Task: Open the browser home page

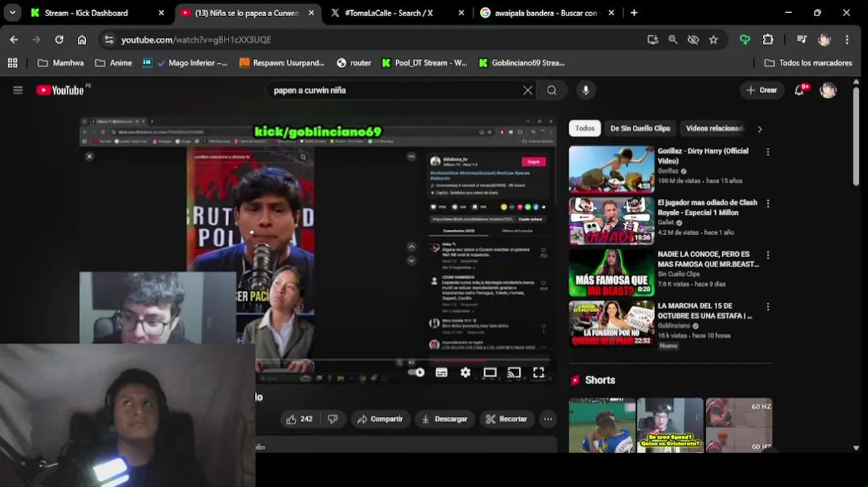Action: (x=82, y=40)
